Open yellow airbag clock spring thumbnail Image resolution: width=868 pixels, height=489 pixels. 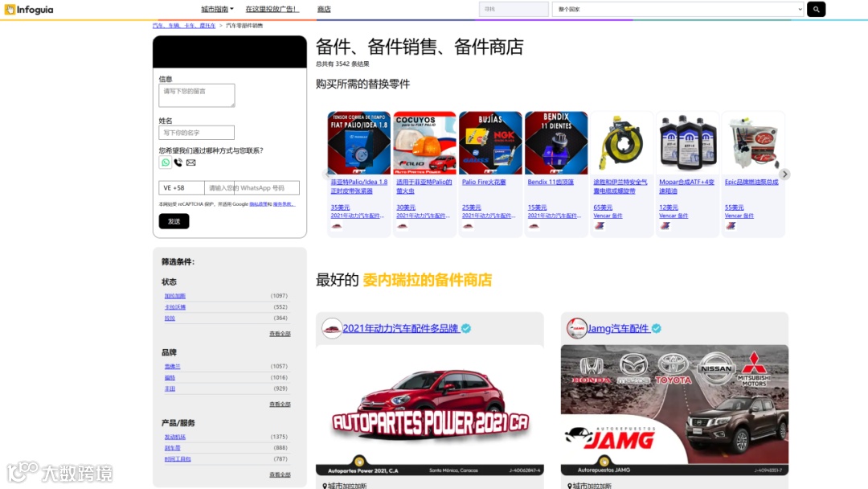point(621,143)
